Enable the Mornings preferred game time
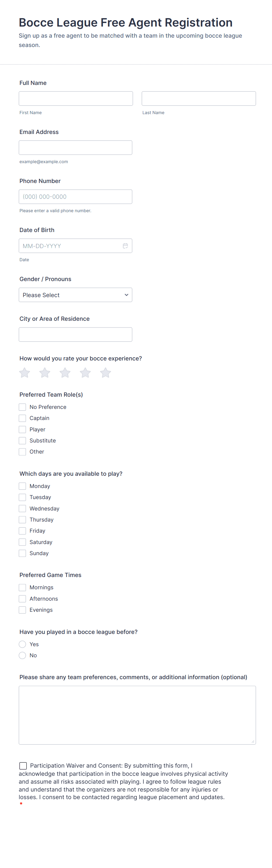This screenshot has height=868, width=272. click(x=22, y=587)
